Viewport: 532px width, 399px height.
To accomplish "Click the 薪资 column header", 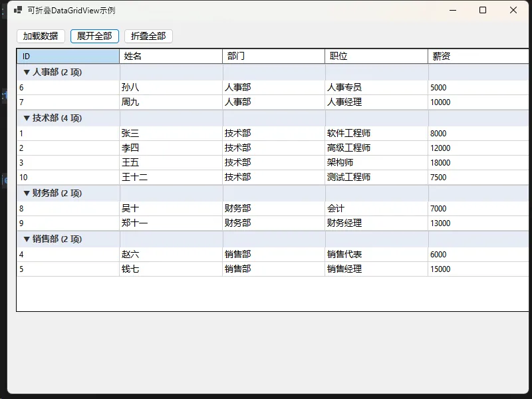I will coord(479,57).
